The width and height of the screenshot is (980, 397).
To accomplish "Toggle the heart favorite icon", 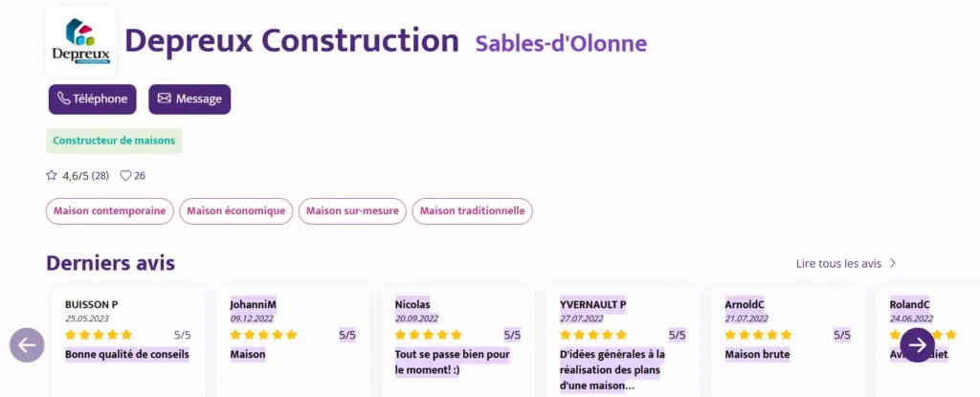I will click(x=125, y=176).
